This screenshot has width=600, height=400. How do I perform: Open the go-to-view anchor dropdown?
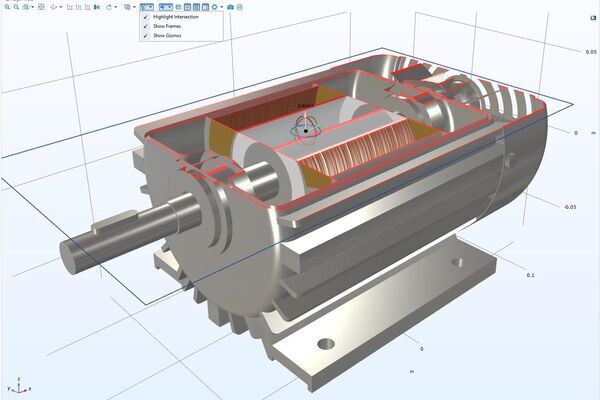pyautogui.click(x=60, y=6)
